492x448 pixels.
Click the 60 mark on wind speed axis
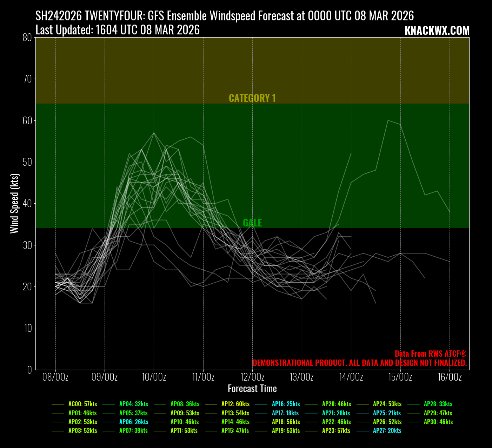(x=27, y=120)
